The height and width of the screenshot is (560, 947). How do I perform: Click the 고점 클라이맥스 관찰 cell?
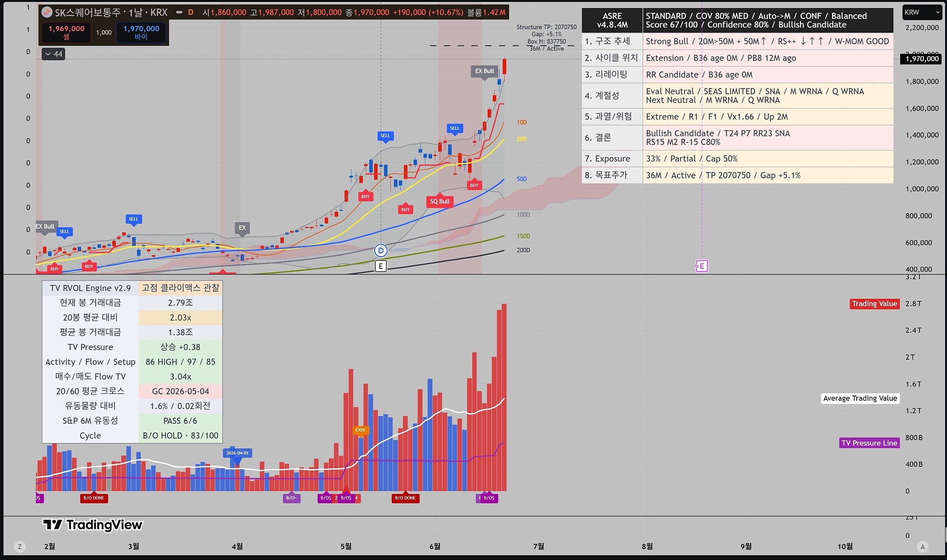point(181,288)
